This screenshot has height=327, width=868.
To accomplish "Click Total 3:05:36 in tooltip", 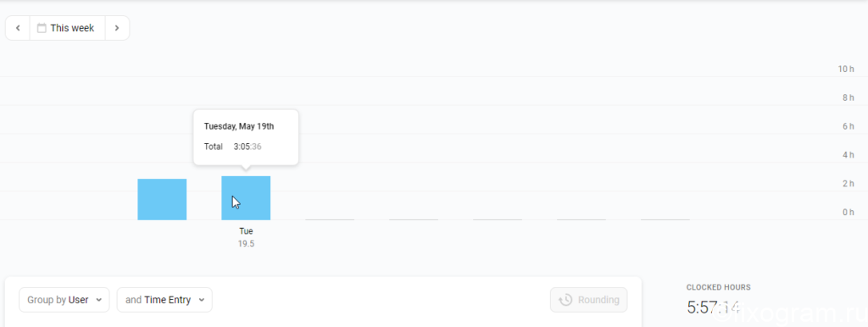I will point(232,147).
